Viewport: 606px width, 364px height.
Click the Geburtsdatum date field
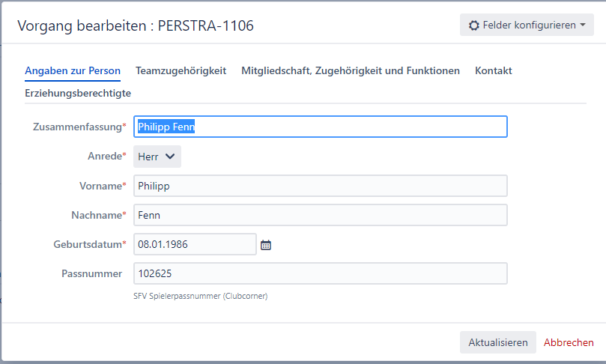(195, 244)
